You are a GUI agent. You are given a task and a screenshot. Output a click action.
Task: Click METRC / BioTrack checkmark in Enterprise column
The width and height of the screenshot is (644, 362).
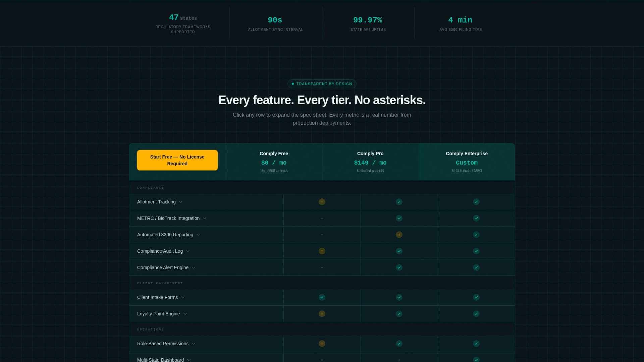tap(476, 218)
